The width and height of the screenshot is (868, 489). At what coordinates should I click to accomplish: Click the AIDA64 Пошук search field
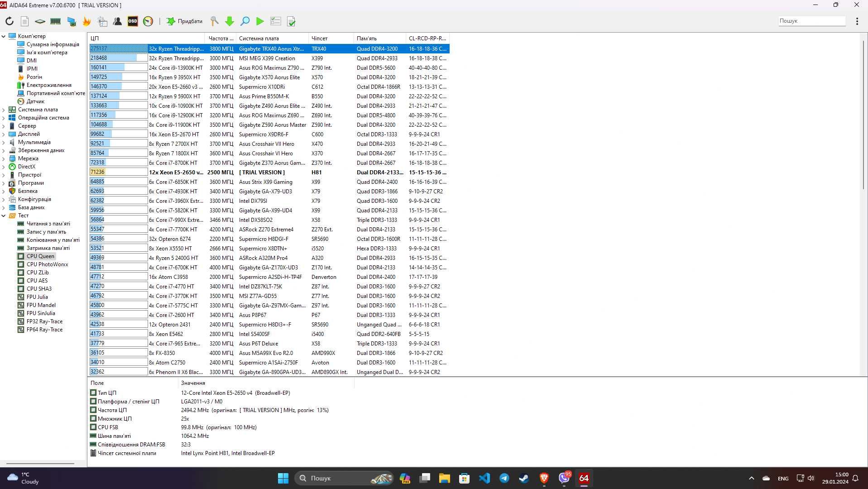[811, 21]
